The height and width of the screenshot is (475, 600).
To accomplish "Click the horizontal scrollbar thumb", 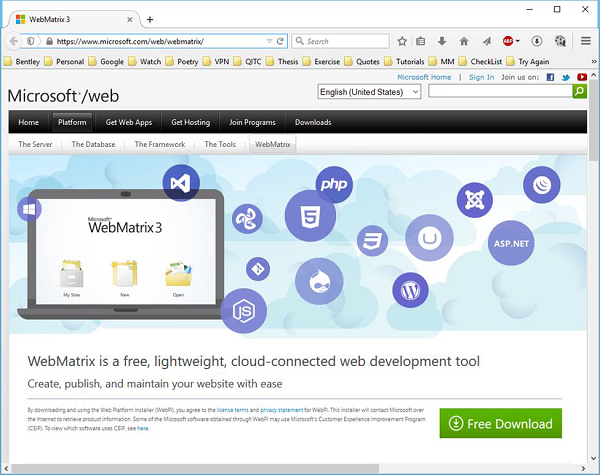I will click(x=195, y=468).
